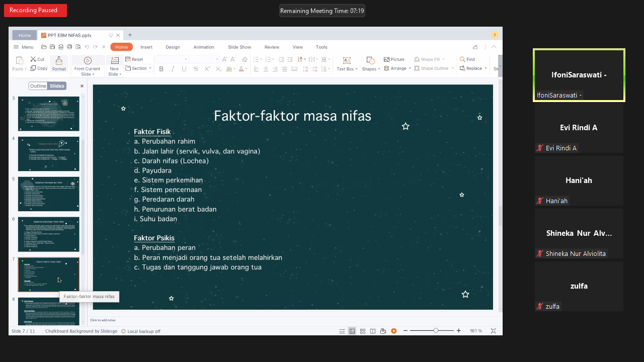Open file using the folder icon
644x362 pixels.
click(44, 47)
